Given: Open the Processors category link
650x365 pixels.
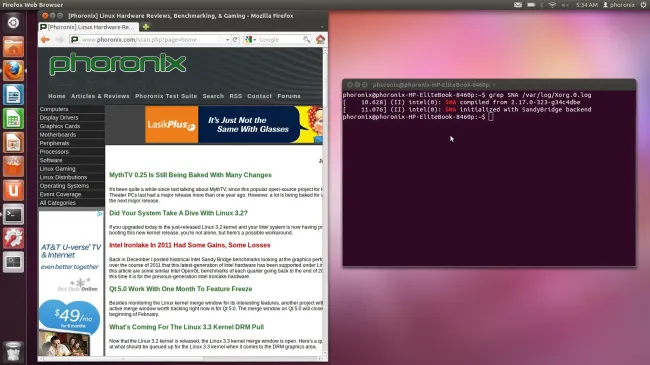Looking at the screenshot, I should [54, 151].
